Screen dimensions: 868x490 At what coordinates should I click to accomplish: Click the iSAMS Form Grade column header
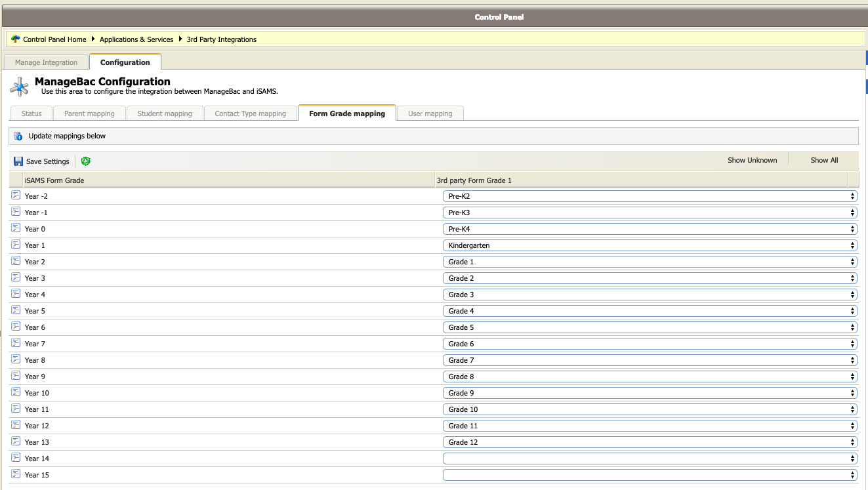click(x=54, y=180)
